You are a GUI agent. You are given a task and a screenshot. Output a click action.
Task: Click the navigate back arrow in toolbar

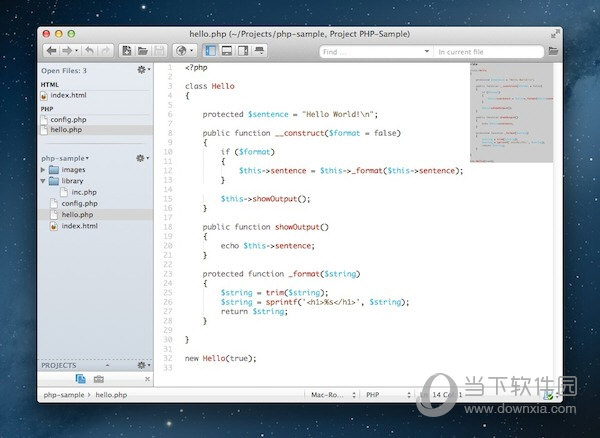[x=50, y=50]
